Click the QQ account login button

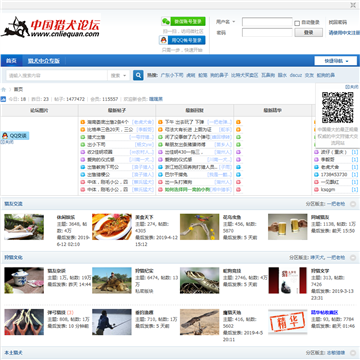(x=182, y=40)
